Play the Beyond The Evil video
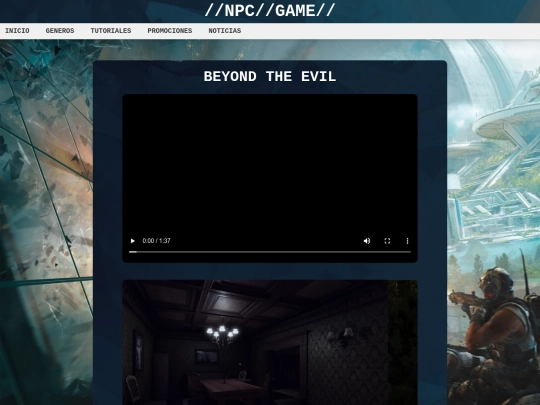The image size is (540, 405). tap(132, 241)
